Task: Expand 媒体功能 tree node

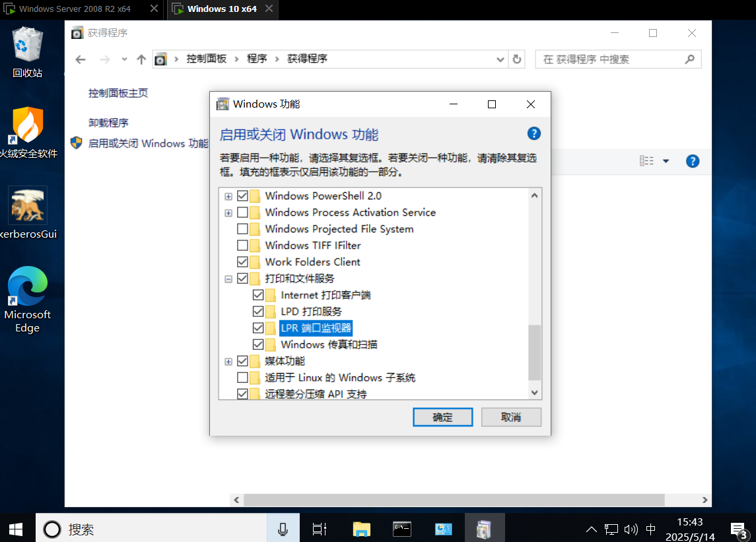Action: click(x=228, y=361)
